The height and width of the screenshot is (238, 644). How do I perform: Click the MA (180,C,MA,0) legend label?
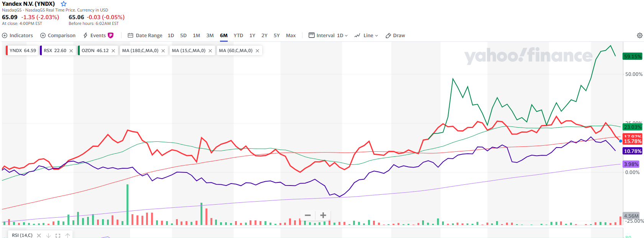pos(140,51)
